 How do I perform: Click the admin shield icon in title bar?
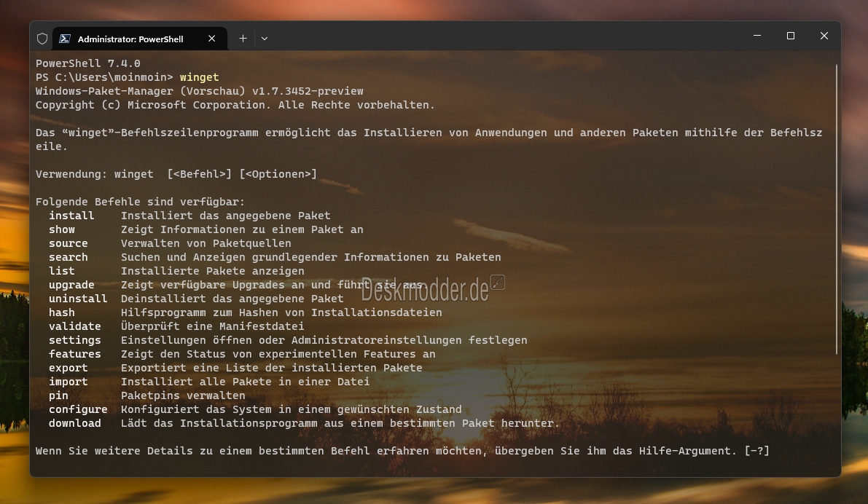point(42,39)
